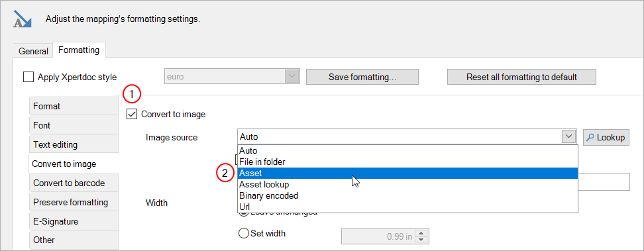Image resolution: width=644 pixels, height=251 pixels.
Task: Click the Image source combo box field
Action: 407,137
